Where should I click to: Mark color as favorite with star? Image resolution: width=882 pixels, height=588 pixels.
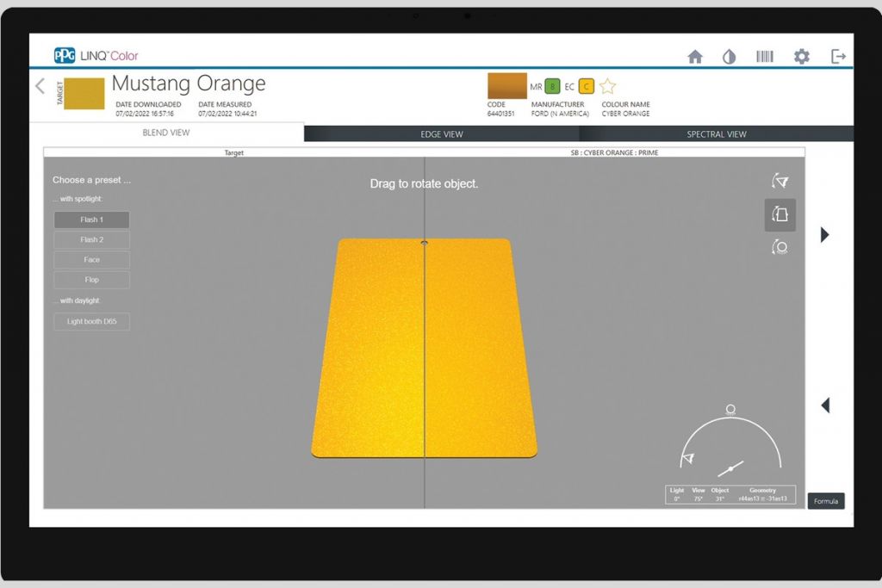click(608, 86)
